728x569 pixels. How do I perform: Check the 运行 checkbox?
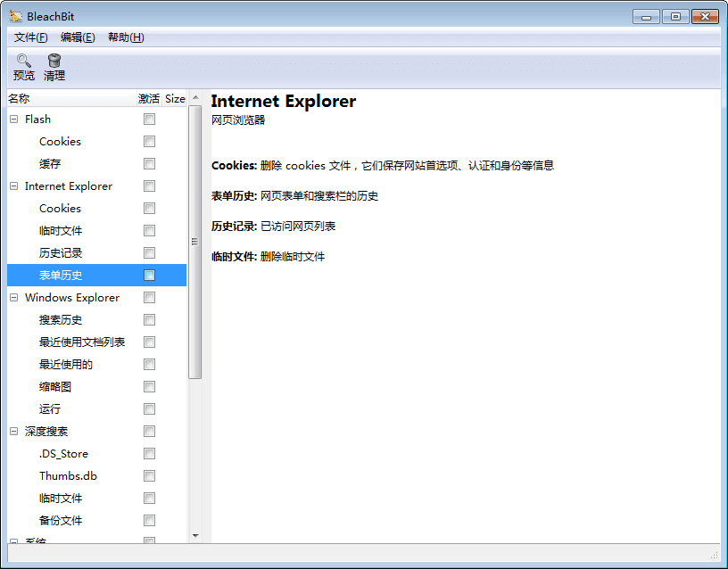tap(150, 408)
